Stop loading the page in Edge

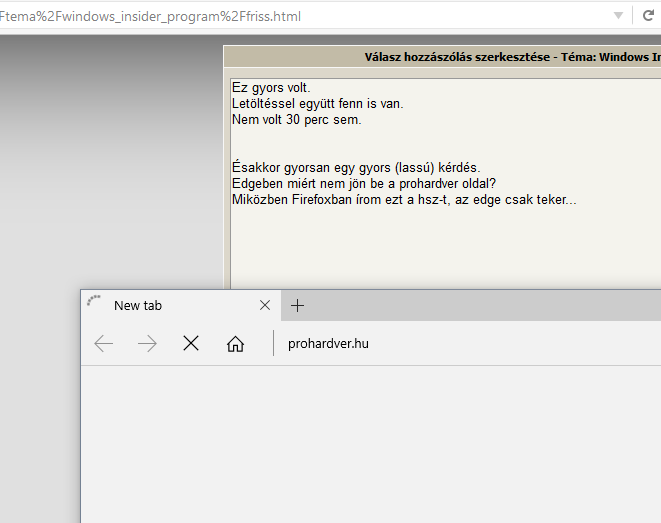coord(191,343)
